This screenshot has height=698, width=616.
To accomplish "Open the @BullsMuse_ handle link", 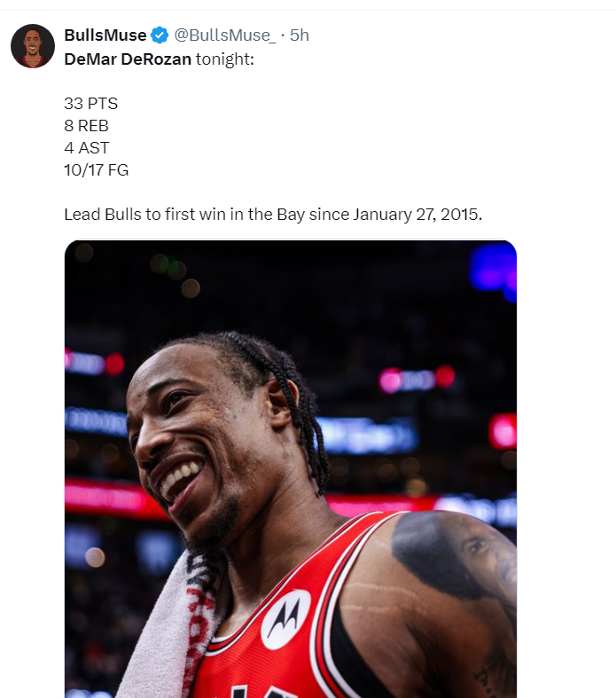I will [224, 35].
